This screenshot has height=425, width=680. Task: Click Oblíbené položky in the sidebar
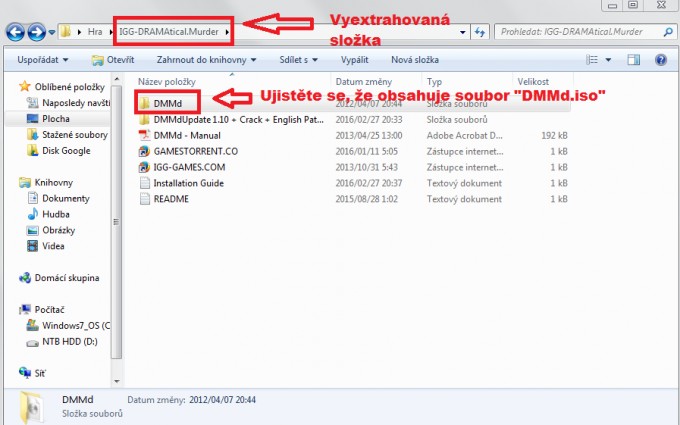pos(69,87)
